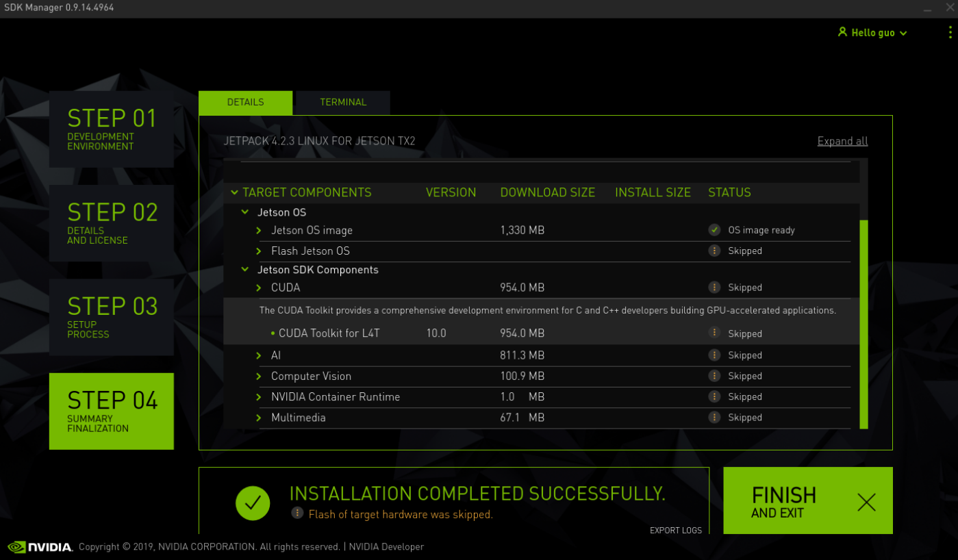
Task: Close the SDK Manager window
Action: click(950, 8)
